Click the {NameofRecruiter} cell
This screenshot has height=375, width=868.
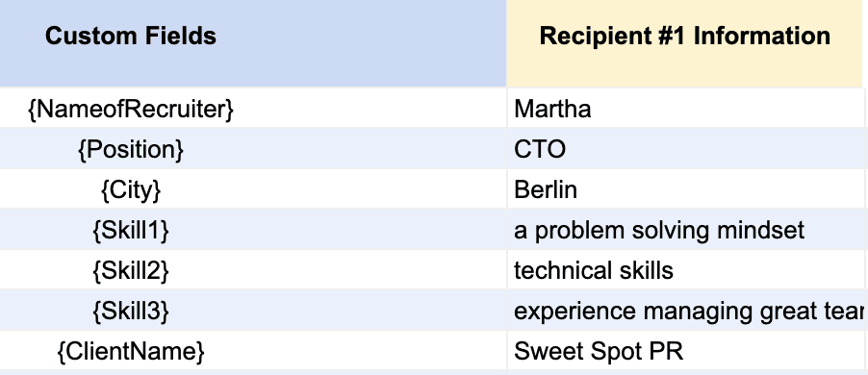[253, 109]
